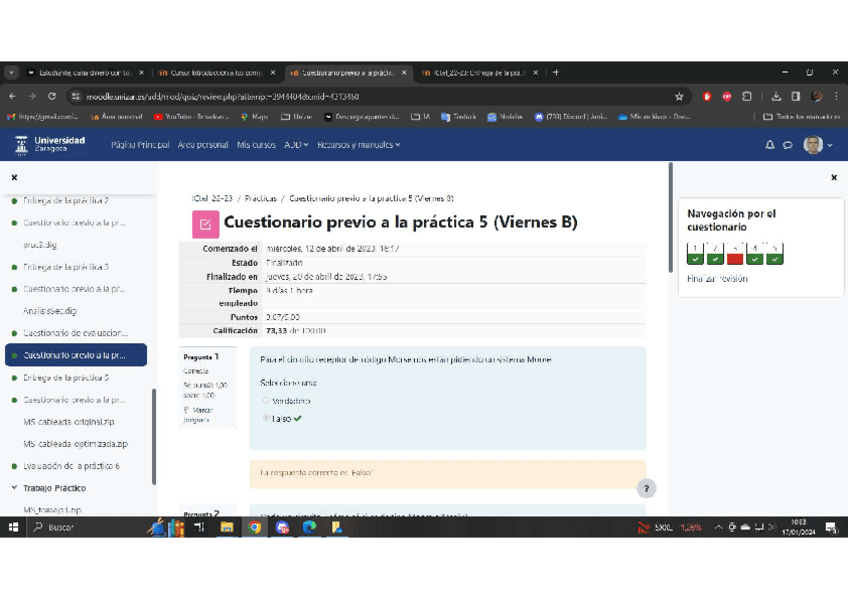Open Página Principal in the top menu
Viewport: 848px width, 599px height.
[x=140, y=145]
